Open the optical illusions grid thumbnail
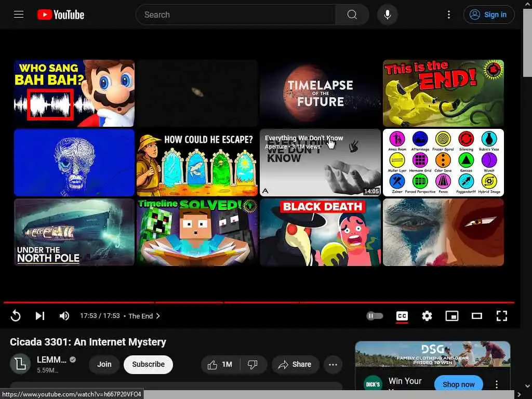 pyautogui.click(x=444, y=163)
